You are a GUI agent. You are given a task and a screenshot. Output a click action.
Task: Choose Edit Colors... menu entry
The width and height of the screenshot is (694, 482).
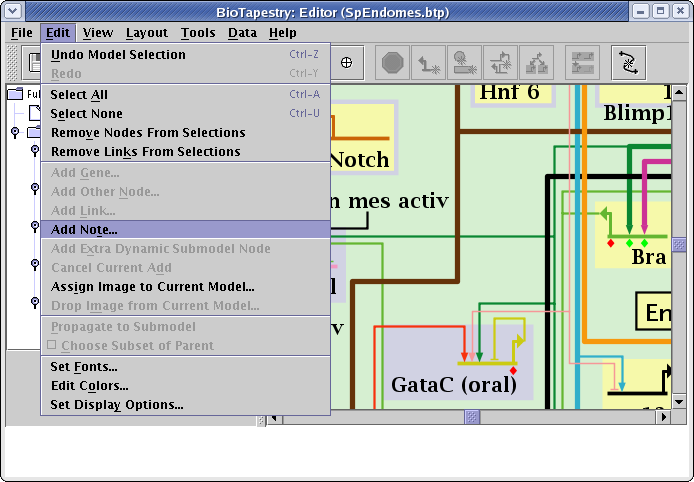coord(89,386)
